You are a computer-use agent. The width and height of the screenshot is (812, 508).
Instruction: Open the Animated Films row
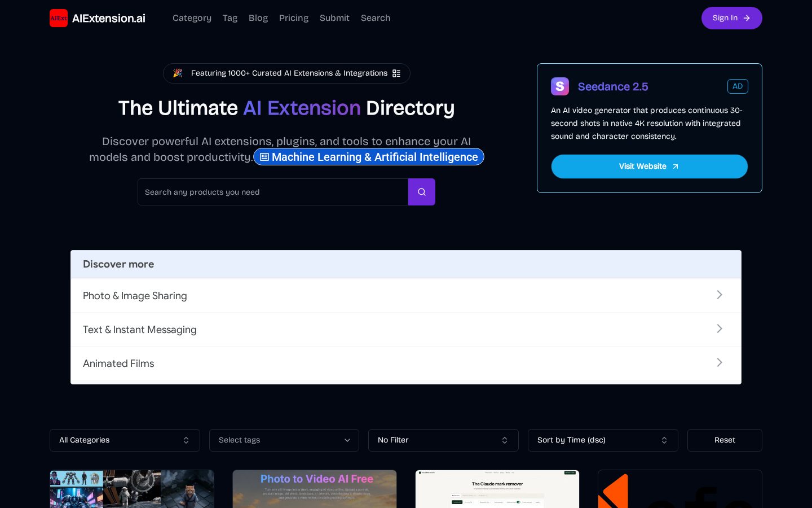coord(406,364)
